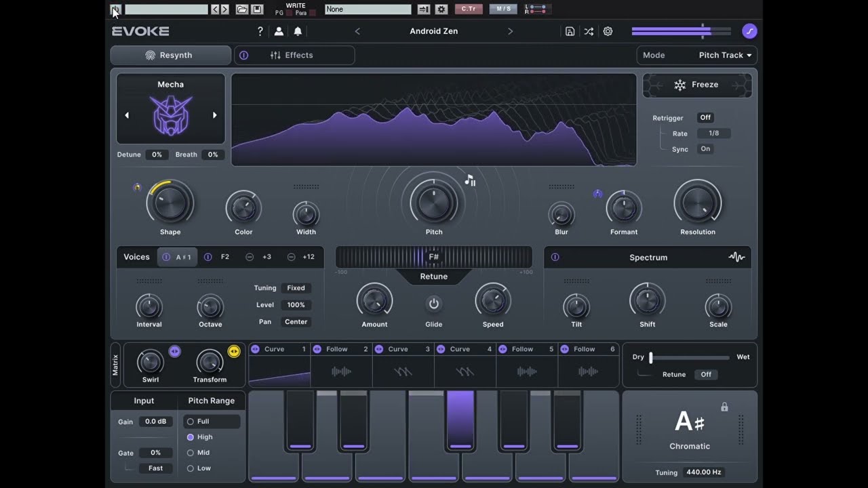This screenshot has height=488, width=868.
Task: Click the host bypass power icon
Action: click(x=115, y=9)
